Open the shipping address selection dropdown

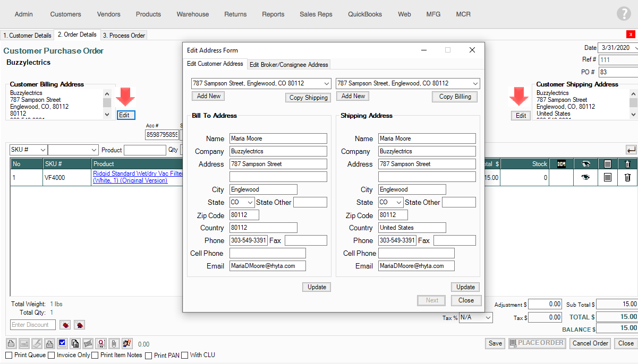(474, 83)
